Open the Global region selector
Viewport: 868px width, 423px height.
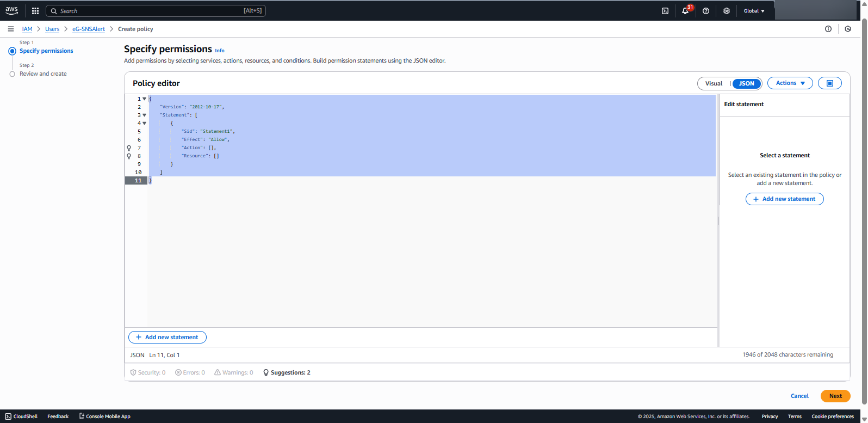pos(754,11)
